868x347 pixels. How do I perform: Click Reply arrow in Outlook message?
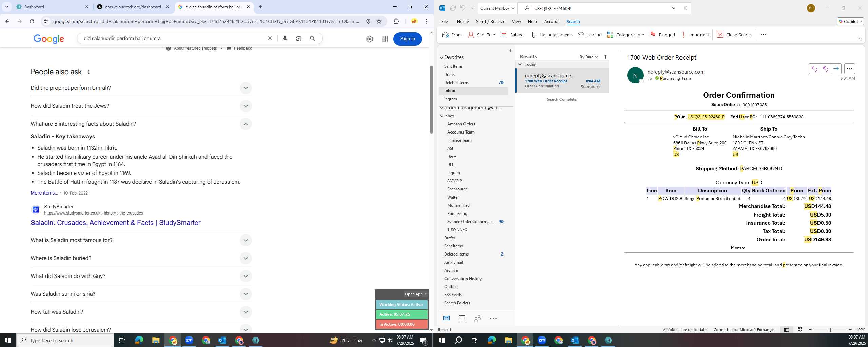814,69
